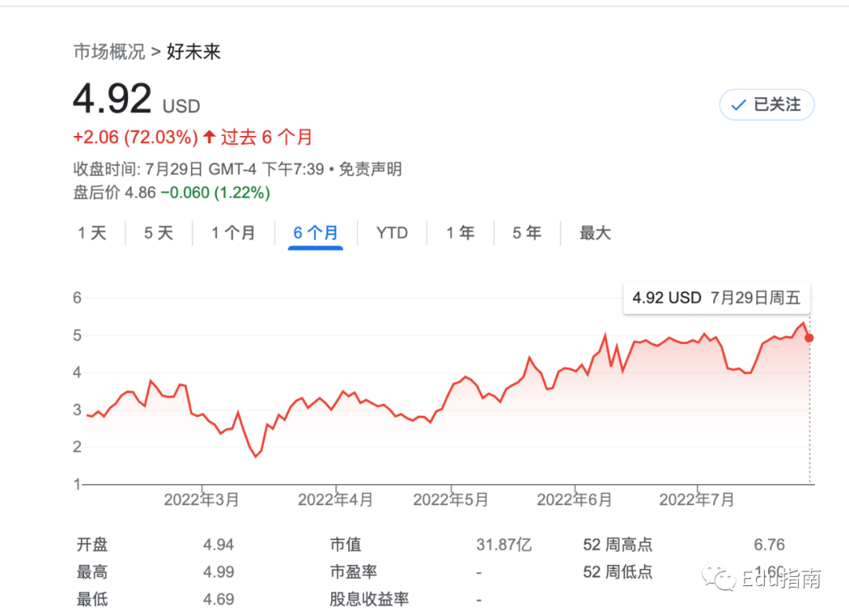
Task: Click the 最高 value 4.99
Action: [x=219, y=572]
